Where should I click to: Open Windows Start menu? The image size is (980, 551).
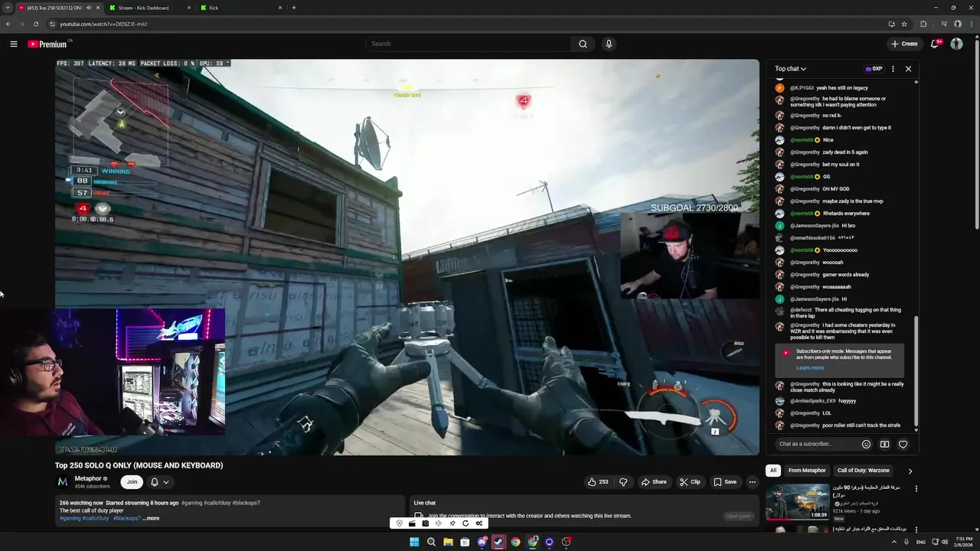click(x=414, y=542)
